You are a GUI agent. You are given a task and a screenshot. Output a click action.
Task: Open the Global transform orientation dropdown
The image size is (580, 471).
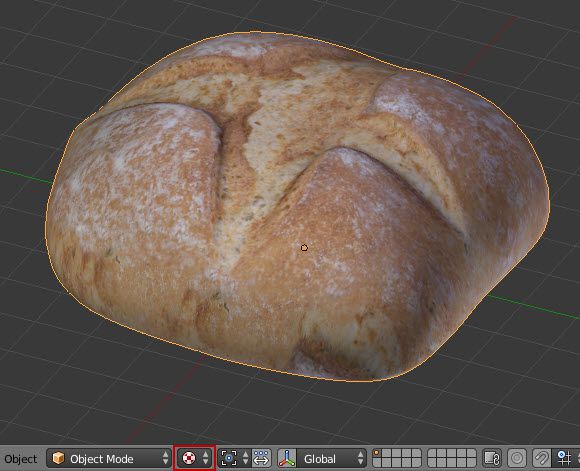click(x=331, y=458)
